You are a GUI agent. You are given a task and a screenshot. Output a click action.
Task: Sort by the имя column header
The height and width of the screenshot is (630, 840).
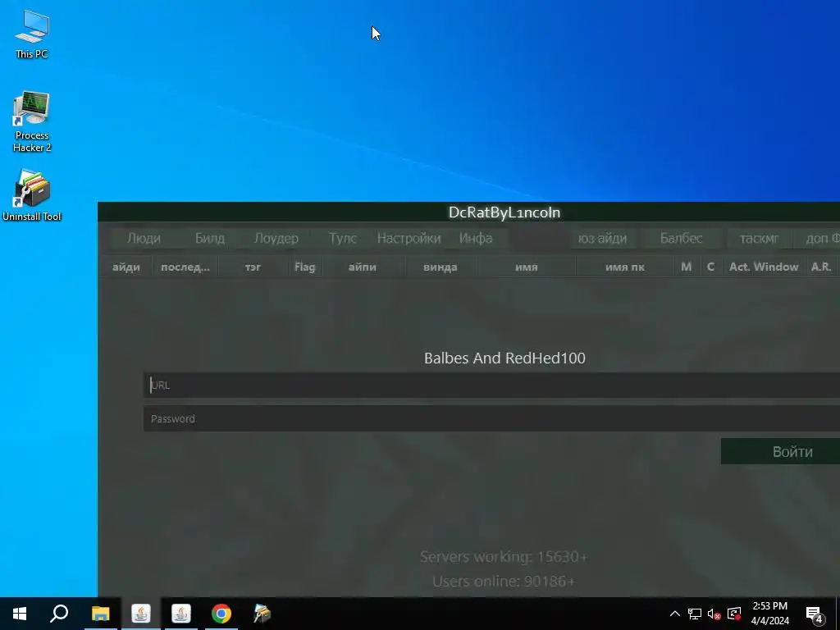526,267
